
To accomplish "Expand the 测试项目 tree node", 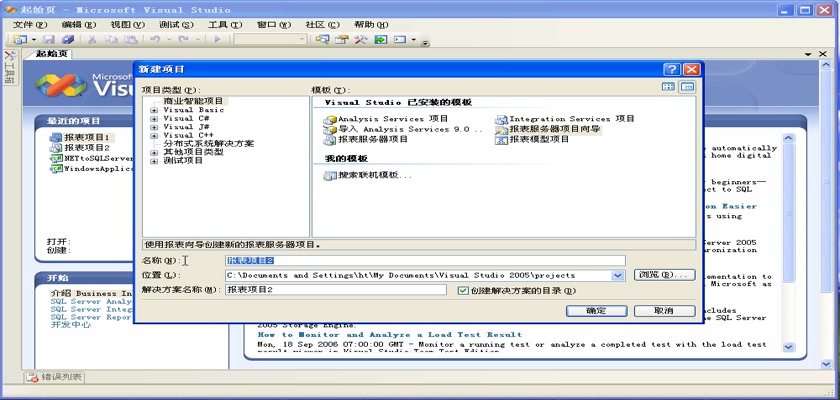I will click(154, 161).
